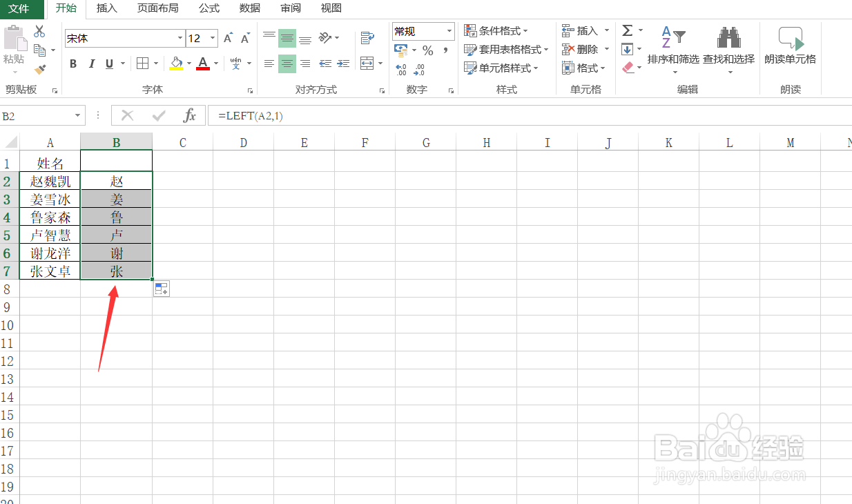Click the fx insert function icon
Image resolution: width=852 pixels, height=504 pixels.
[191, 115]
